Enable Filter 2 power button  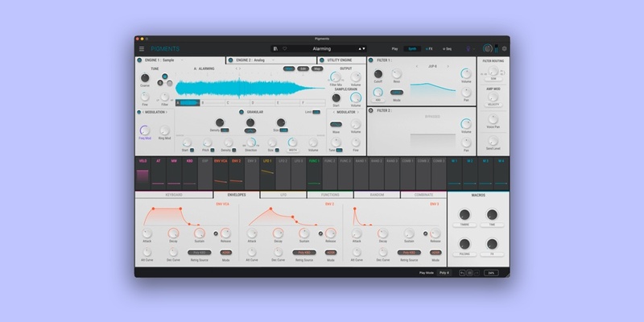click(x=371, y=110)
